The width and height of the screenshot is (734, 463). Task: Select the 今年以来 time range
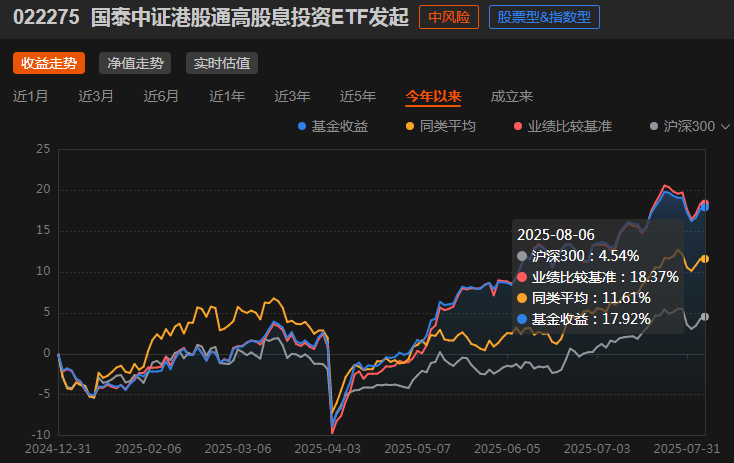(433, 96)
